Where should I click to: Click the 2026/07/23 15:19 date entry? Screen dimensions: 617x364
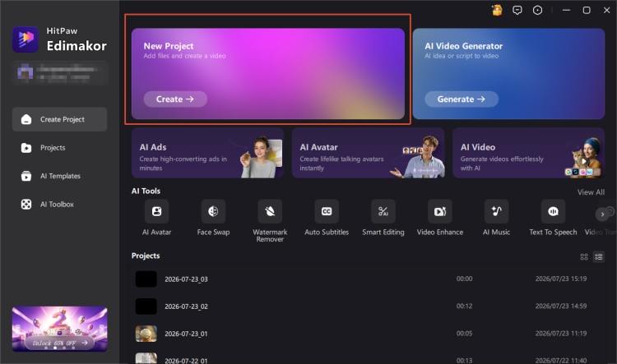pyautogui.click(x=561, y=279)
